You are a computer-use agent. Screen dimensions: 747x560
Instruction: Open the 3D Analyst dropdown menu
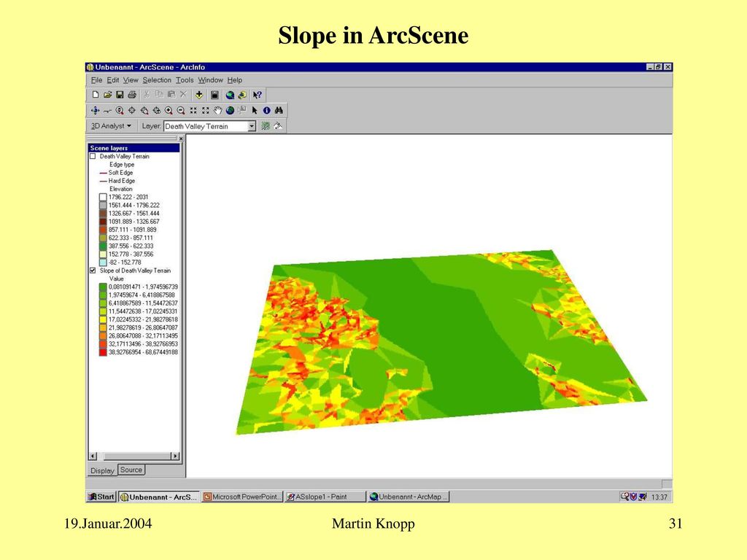click(x=111, y=126)
